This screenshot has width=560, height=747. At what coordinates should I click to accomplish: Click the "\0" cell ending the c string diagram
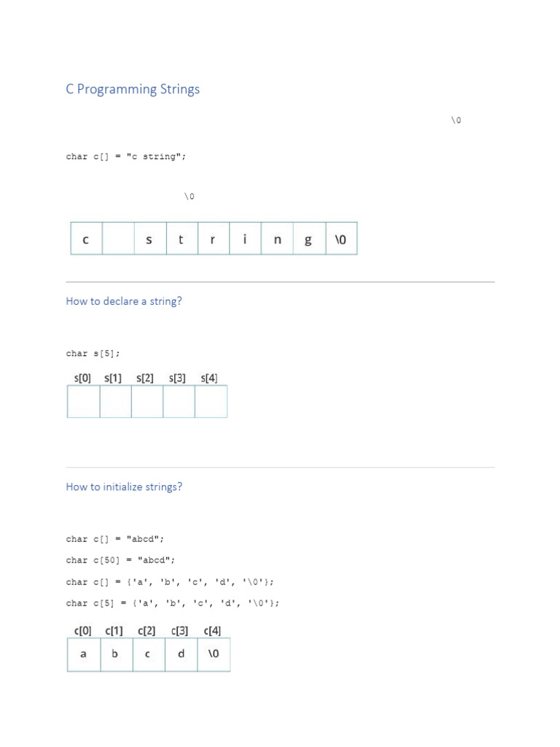[x=341, y=239]
